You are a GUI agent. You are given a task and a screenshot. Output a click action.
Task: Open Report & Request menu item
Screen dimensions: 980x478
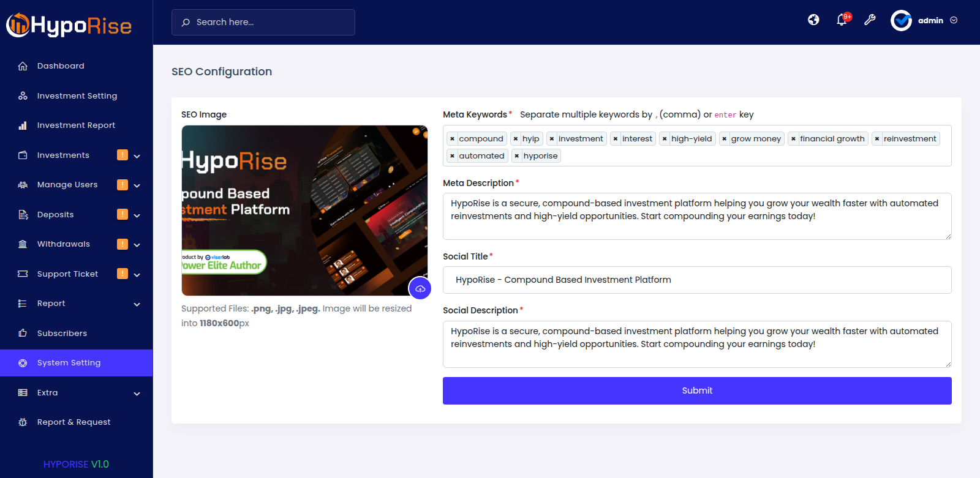pos(77,422)
